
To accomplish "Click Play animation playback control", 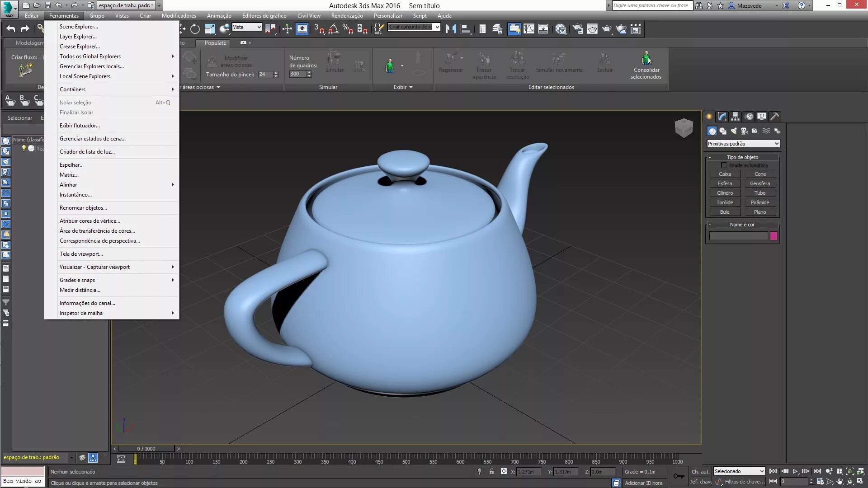I will tap(795, 471).
